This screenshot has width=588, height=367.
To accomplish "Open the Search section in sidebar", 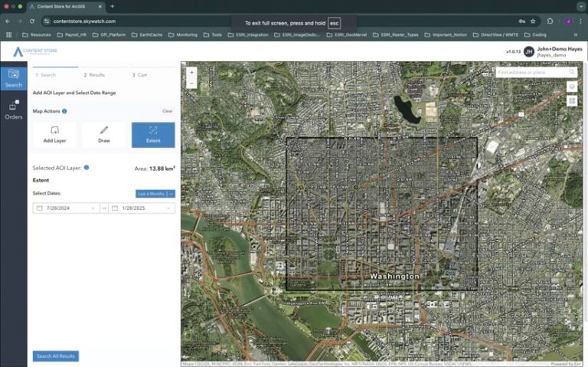I will pyautogui.click(x=14, y=78).
